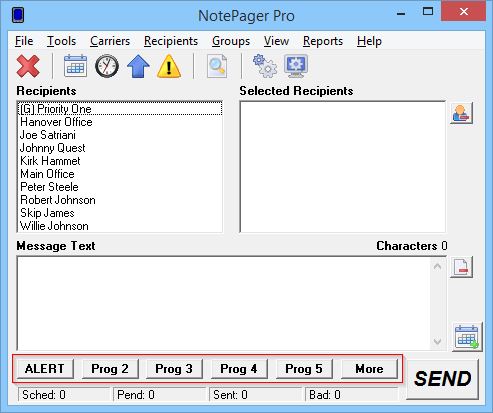
Task: Click the Pend: 0 status field
Action: [159, 395]
